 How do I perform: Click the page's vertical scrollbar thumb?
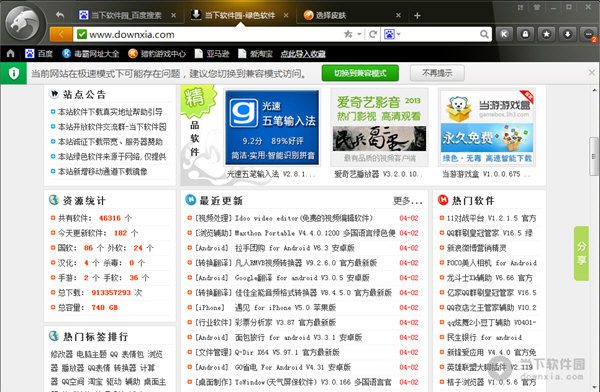coord(593,157)
